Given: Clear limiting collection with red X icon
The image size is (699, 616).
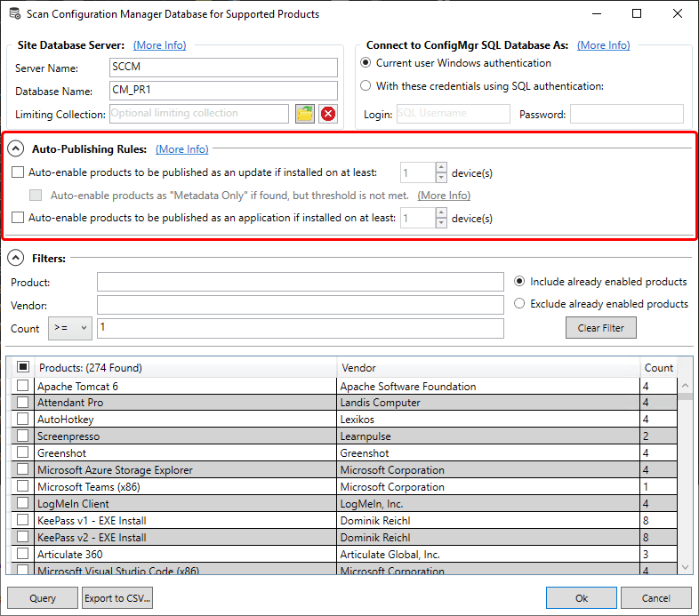Looking at the screenshot, I should [x=328, y=114].
